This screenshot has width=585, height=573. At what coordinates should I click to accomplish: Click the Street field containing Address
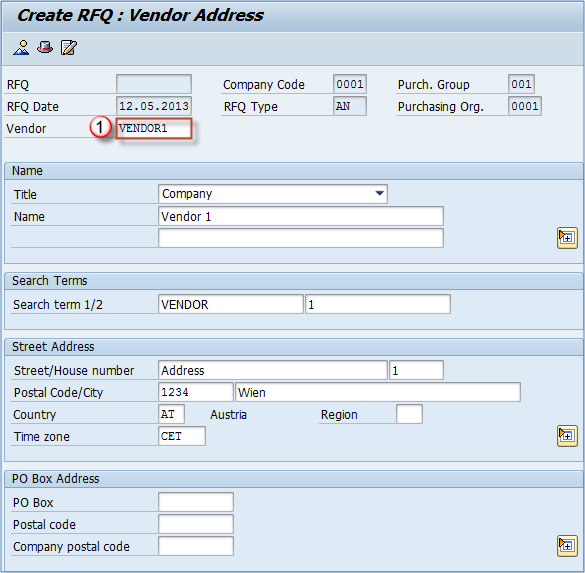273,370
